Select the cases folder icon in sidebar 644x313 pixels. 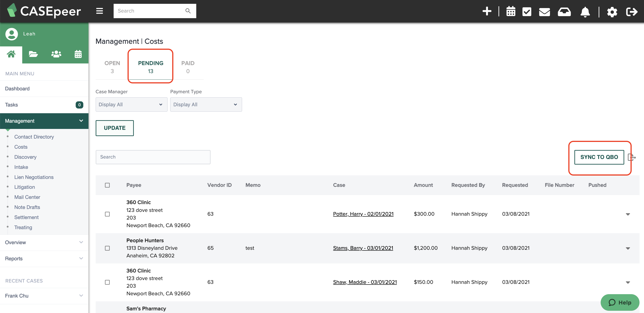[33, 54]
